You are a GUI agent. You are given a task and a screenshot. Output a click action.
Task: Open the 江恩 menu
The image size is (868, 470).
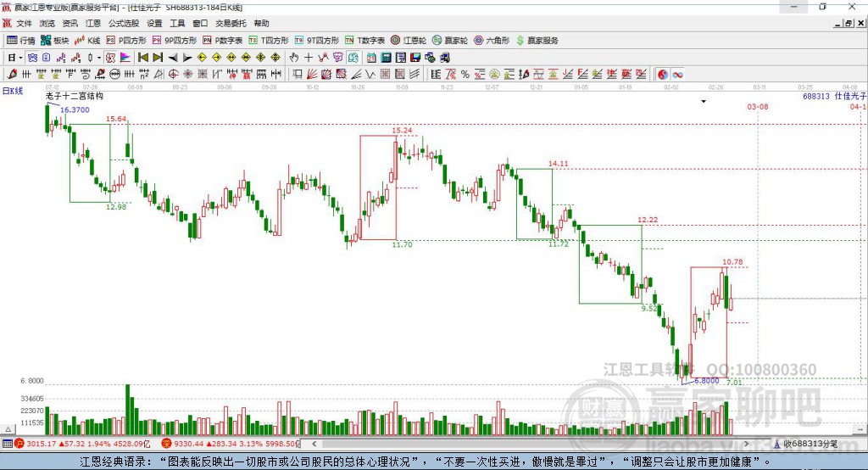93,23
